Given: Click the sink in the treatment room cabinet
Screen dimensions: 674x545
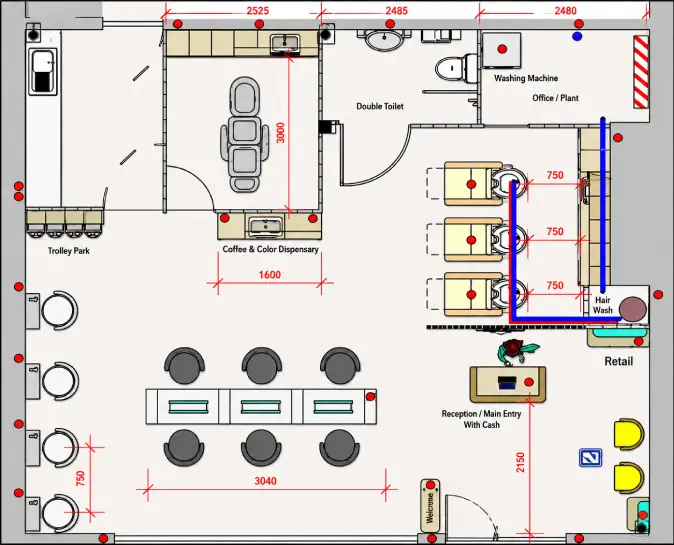Looking at the screenshot, I should [285, 44].
